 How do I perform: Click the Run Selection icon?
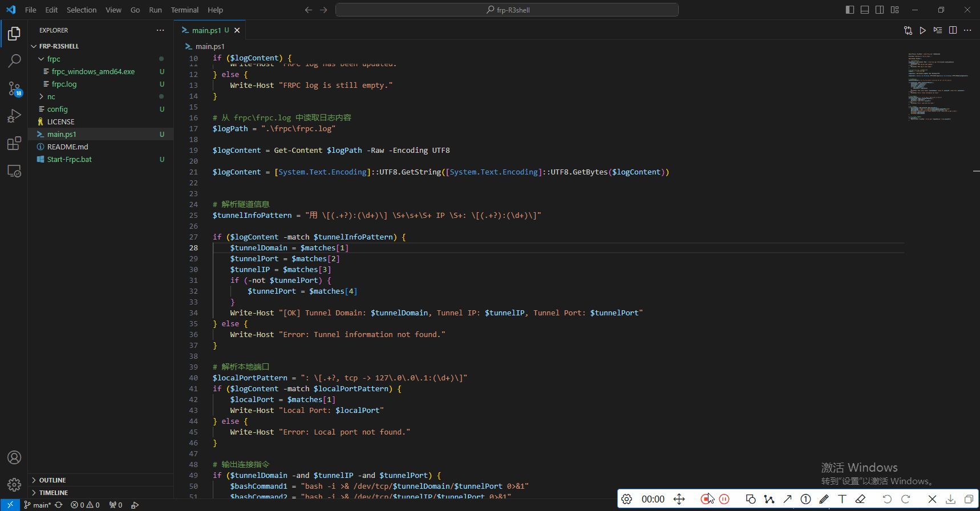(938, 30)
